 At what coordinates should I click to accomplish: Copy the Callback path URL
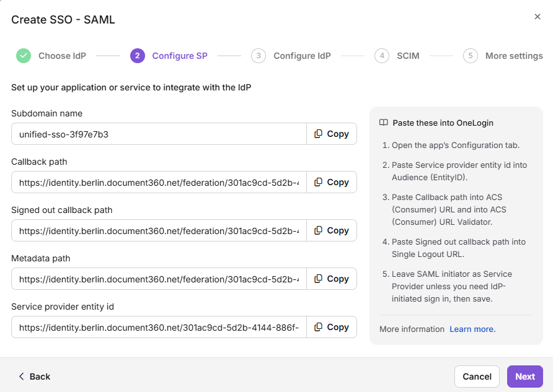click(x=332, y=182)
